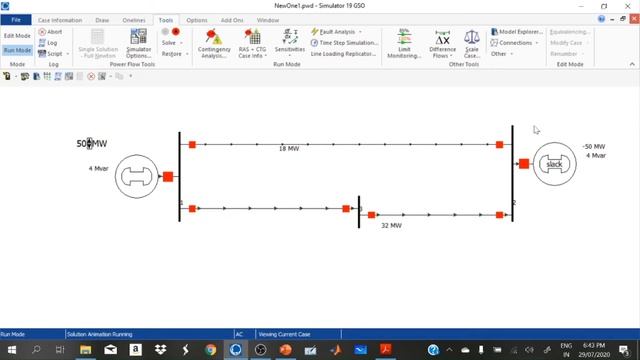This screenshot has width=640, height=360.
Task: Switch to Case Information tab
Action: 60,20
